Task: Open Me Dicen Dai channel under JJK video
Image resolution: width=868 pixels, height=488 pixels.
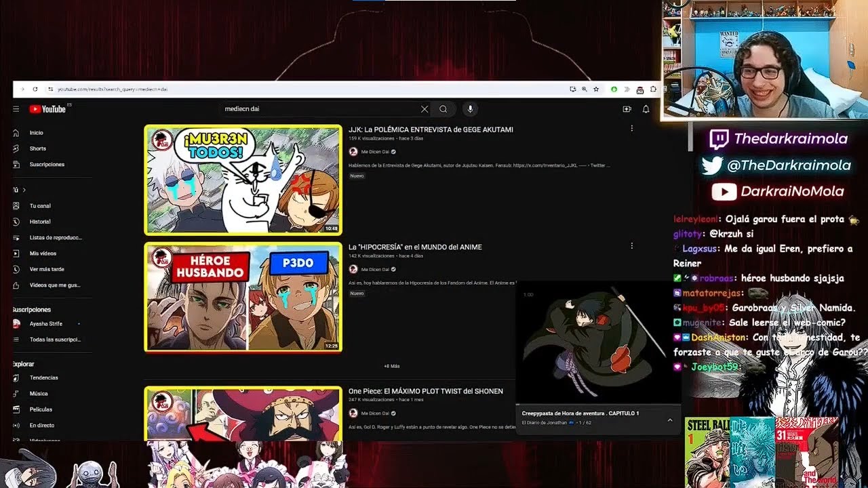Action: click(x=375, y=152)
